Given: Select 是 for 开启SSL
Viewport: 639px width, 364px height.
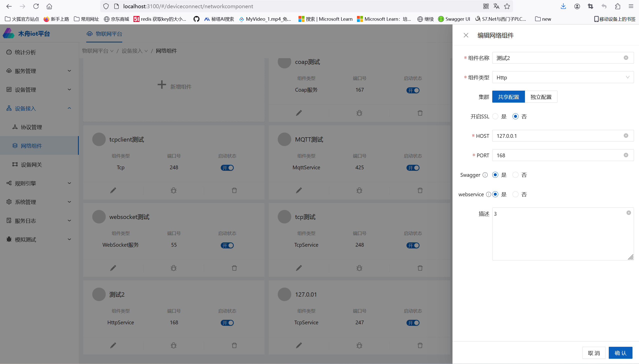Looking at the screenshot, I should pos(495,117).
